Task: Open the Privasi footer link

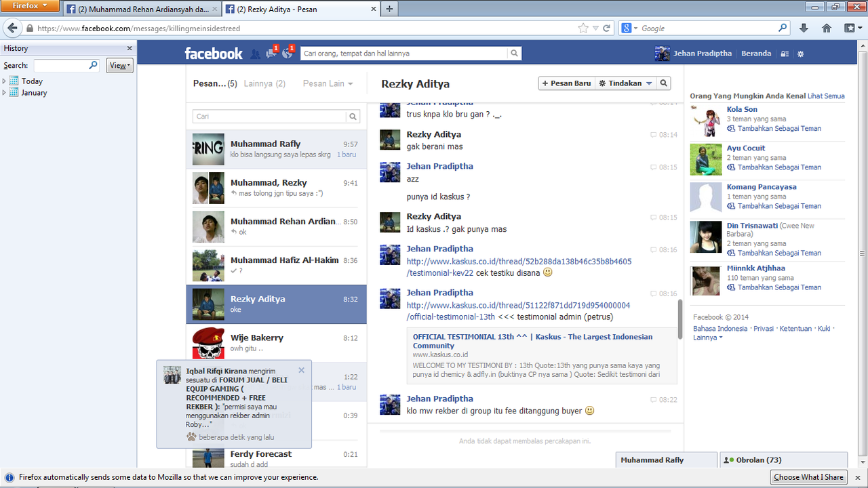Action: click(x=764, y=329)
